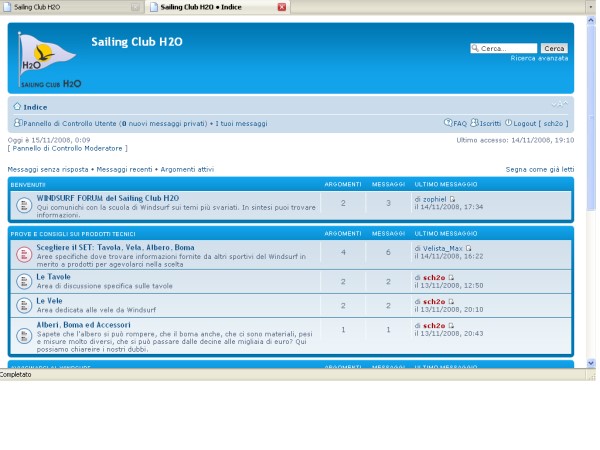Open the Ricerca avanzata link
Image resolution: width=600 pixels, height=450 pixels.
pyautogui.click(x=539, y=59)
